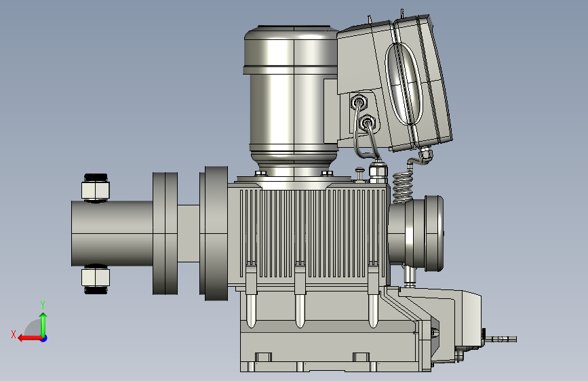The image size is (588, 381).
Task: Select the barbed hose fitting at the lower right
Action: (501, 339)
